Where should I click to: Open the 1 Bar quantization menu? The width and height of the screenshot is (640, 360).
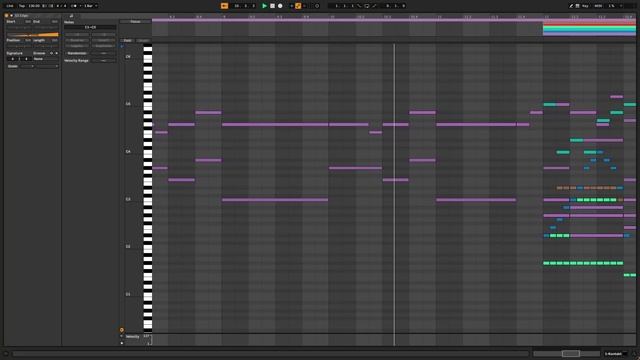(x=91, y=6)
